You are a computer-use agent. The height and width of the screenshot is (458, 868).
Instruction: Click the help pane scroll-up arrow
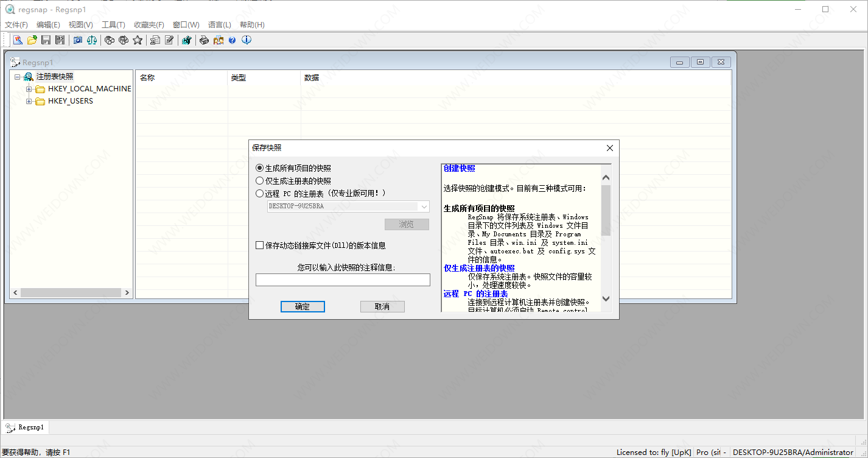point(606,177)
